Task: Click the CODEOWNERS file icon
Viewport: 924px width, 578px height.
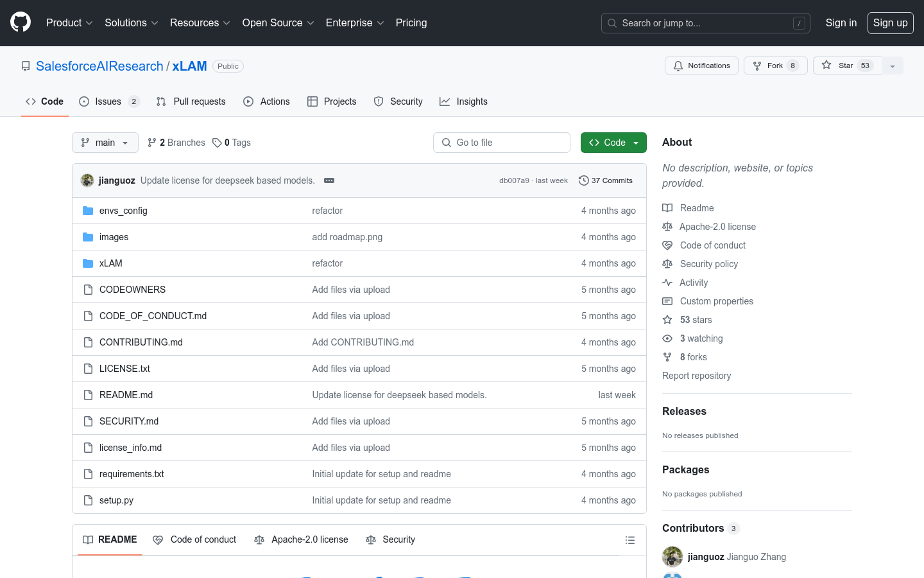Action: [x=88, y=290]
